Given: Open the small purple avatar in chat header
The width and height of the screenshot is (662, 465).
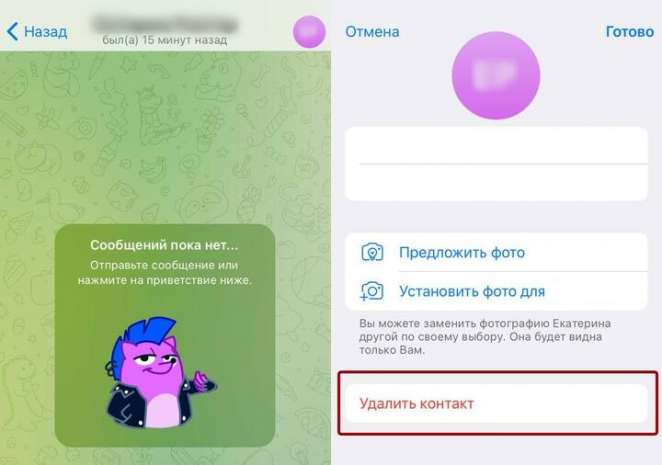Looking at the screenshot, I should [x=309, y=32].
